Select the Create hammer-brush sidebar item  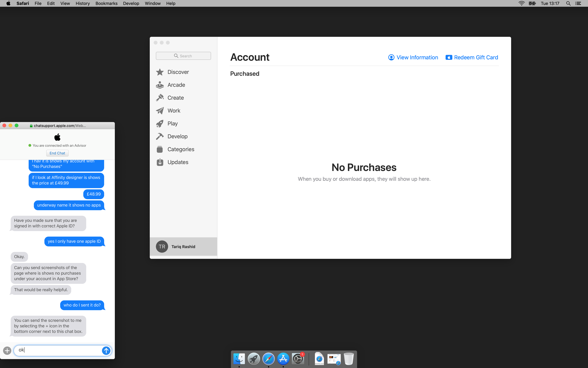[x=170, y=98]
